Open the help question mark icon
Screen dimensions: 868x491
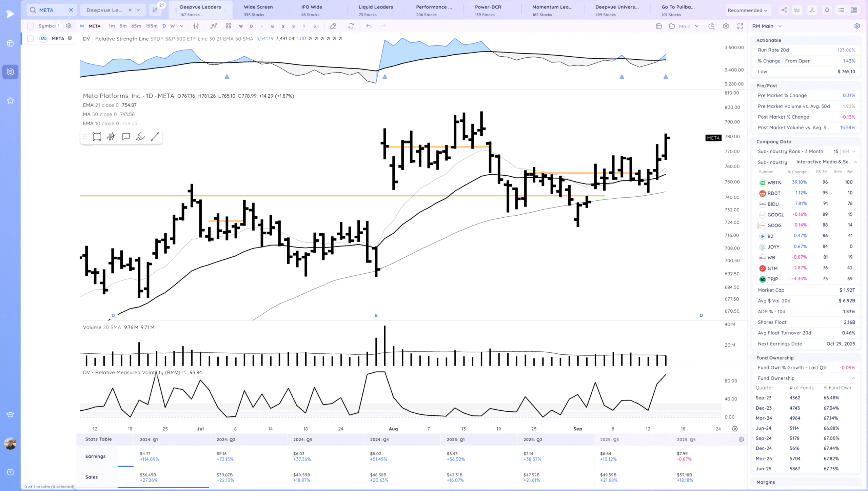[10, 472]
